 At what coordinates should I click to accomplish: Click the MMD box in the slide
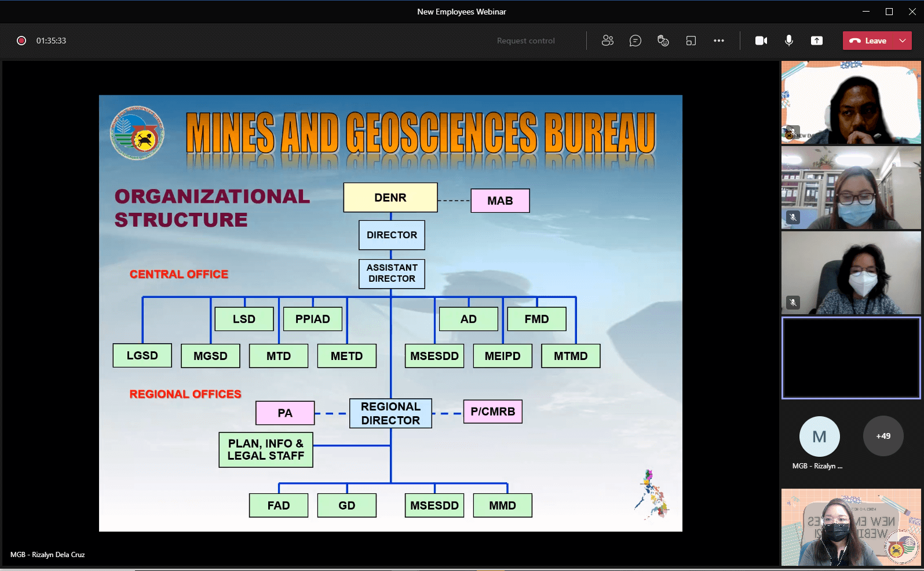(502, 505)
